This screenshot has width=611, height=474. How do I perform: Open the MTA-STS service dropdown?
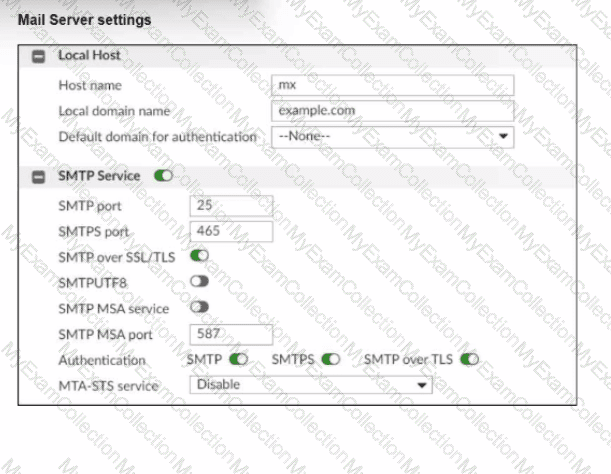(x=311, y=384)
